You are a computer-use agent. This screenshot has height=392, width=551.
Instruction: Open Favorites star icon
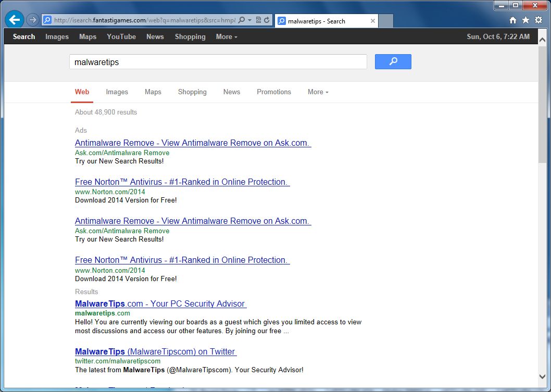pyautogui.click(x=525, y=20)
